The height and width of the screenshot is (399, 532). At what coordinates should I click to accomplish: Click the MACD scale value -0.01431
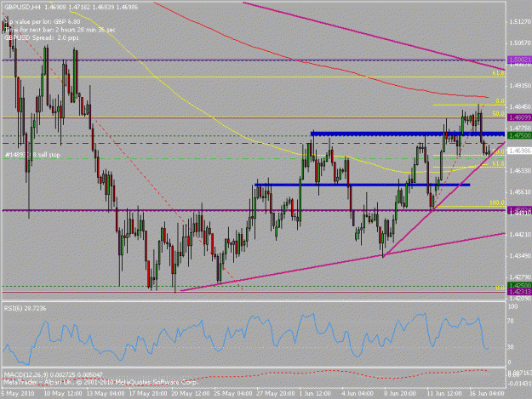click(x=520, y=384)
